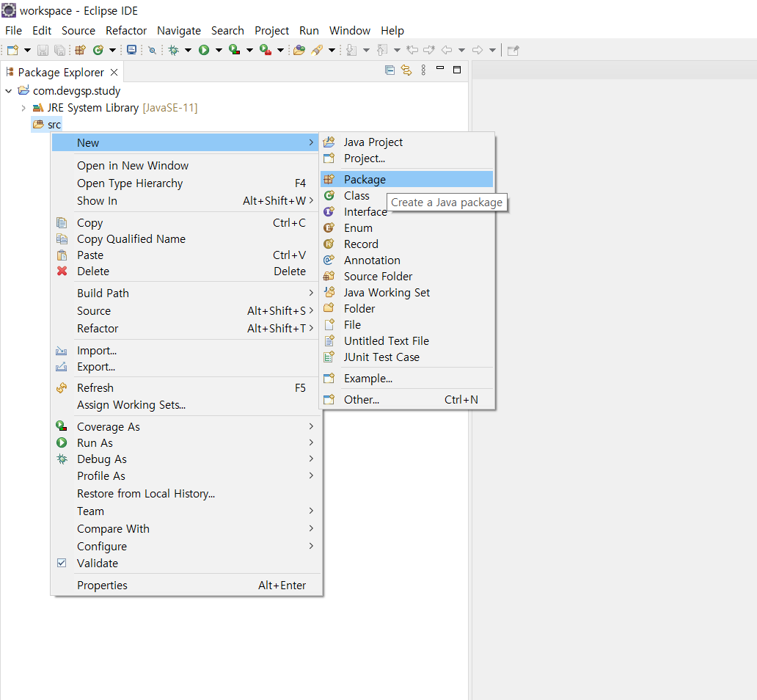Click the Search flashlight toolbar icon
The image size is (757, 700).
tap(317, 50)
